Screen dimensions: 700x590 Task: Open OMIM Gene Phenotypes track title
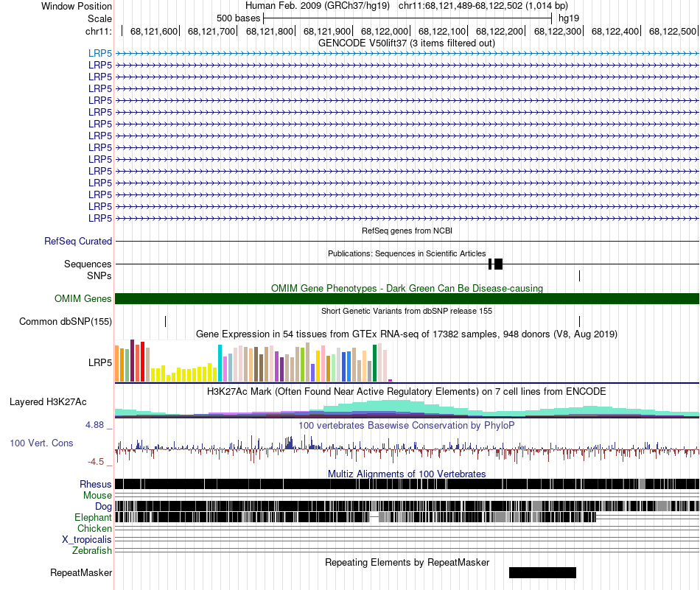click(x=407, y=288)
